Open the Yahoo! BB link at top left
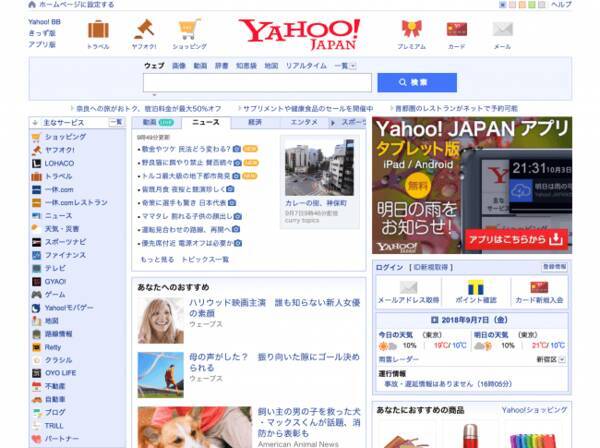The height and width of the screenshot is (448, 600). click(x=44, y=22)
